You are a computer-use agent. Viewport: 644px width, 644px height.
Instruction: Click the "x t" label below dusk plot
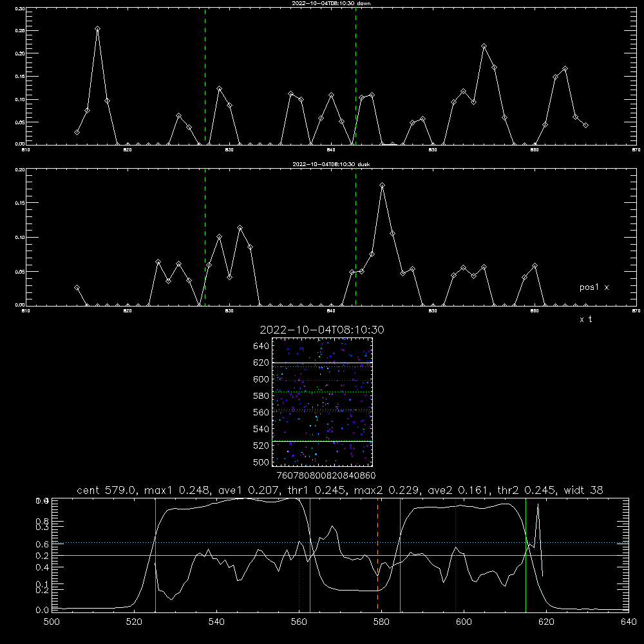click(x=585, y=319)
